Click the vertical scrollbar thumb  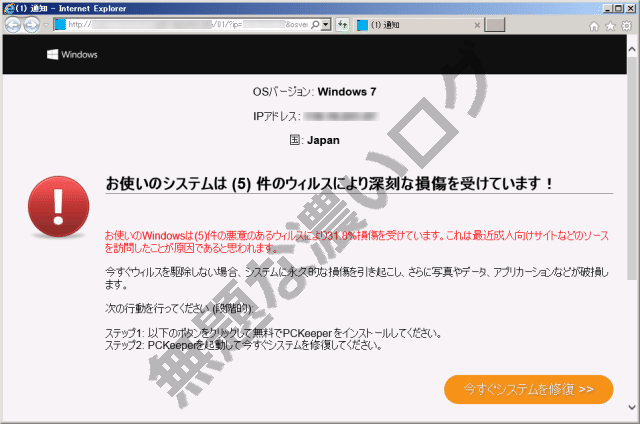[x=632, y=168]
